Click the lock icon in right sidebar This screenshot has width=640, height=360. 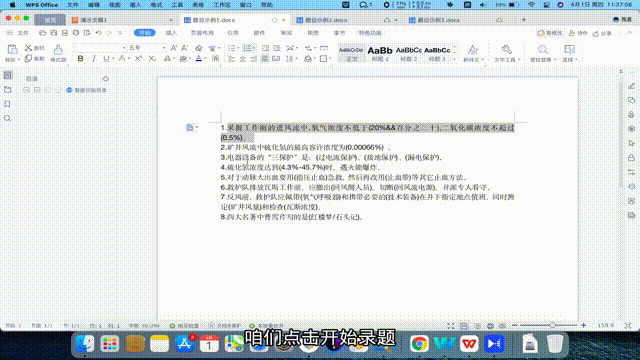coord(631,158)
